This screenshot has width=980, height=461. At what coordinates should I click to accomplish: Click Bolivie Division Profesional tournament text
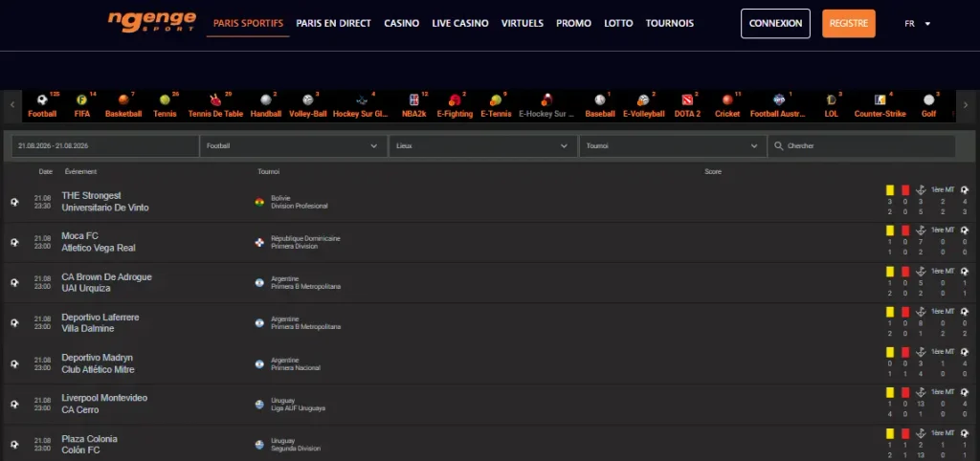(299, 202)
